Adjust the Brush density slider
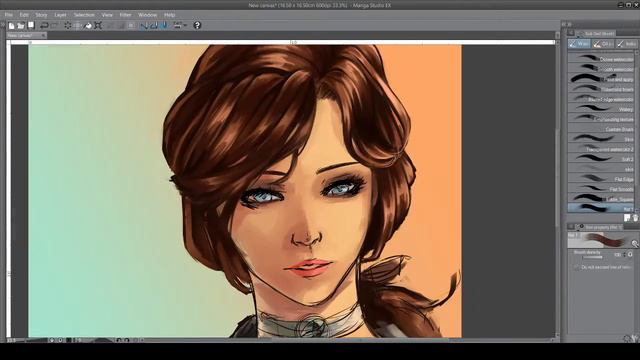640x360 pixels. [593, 257]
